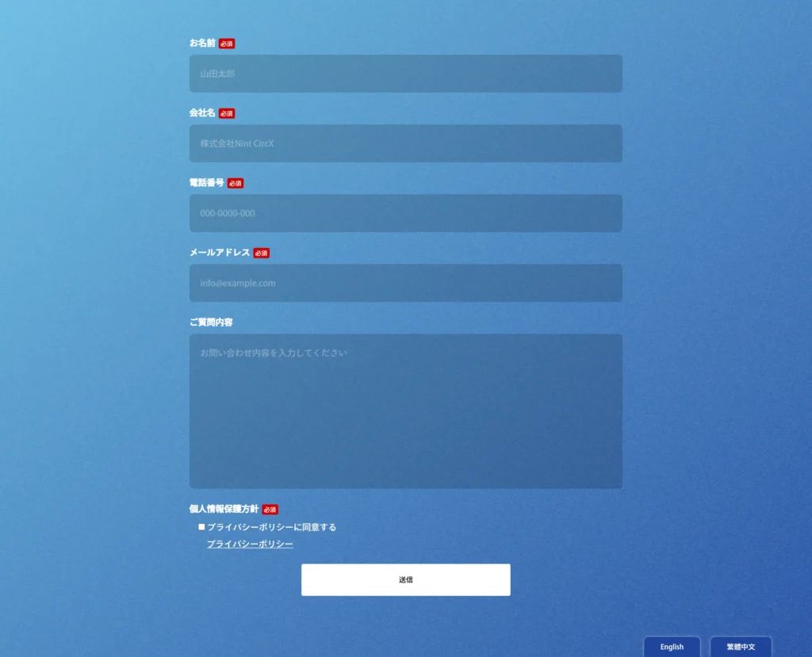Click the 個人情報保護方針 label text

tap(224, 509)
